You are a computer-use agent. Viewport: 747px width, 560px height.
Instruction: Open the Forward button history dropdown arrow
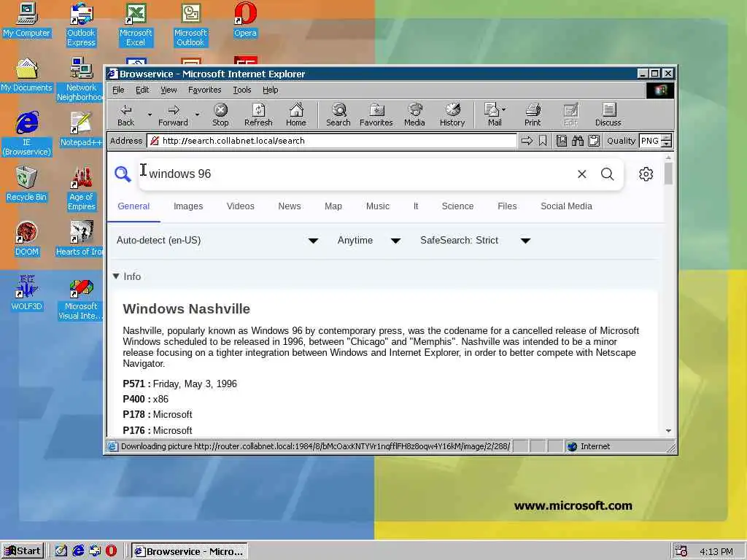197,114
